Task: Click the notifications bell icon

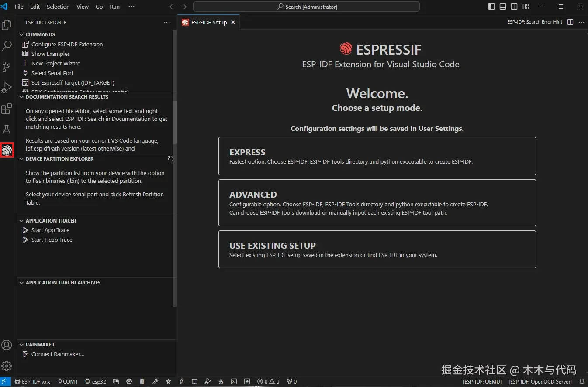Action: click(x=581, y=382)
